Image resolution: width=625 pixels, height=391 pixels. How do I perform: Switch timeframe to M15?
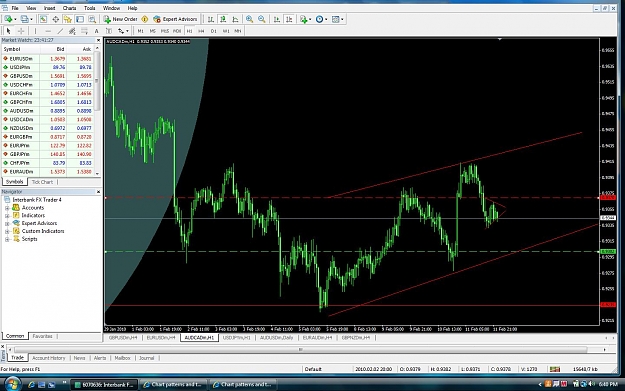click(165, 31)
